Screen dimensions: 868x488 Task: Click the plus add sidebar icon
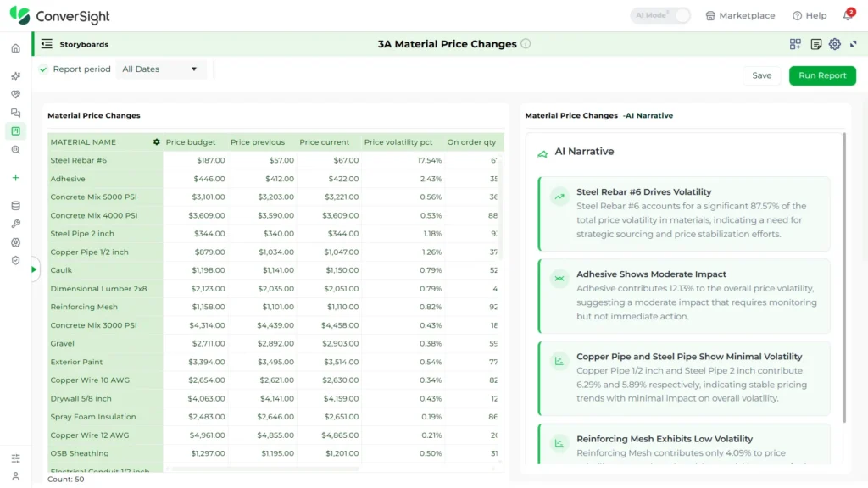(x=15, y=178)
